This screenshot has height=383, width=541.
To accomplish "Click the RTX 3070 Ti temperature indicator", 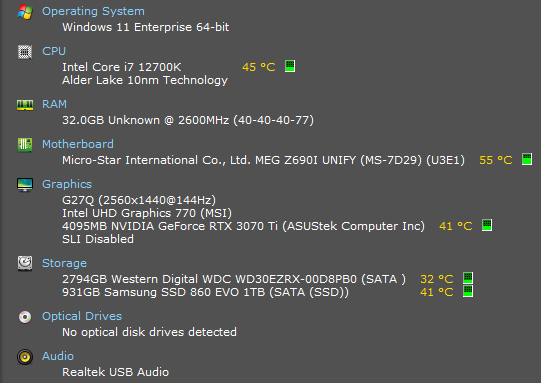I will tap(487, 225).
